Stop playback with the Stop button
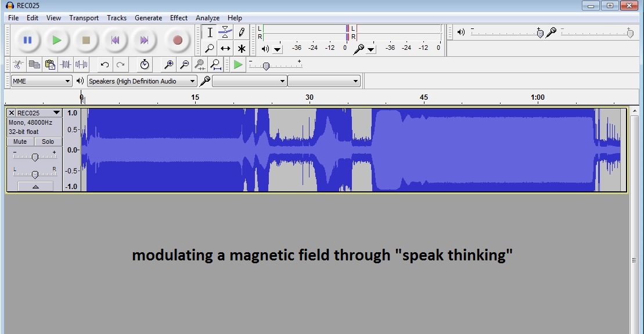 click(86, 40)
